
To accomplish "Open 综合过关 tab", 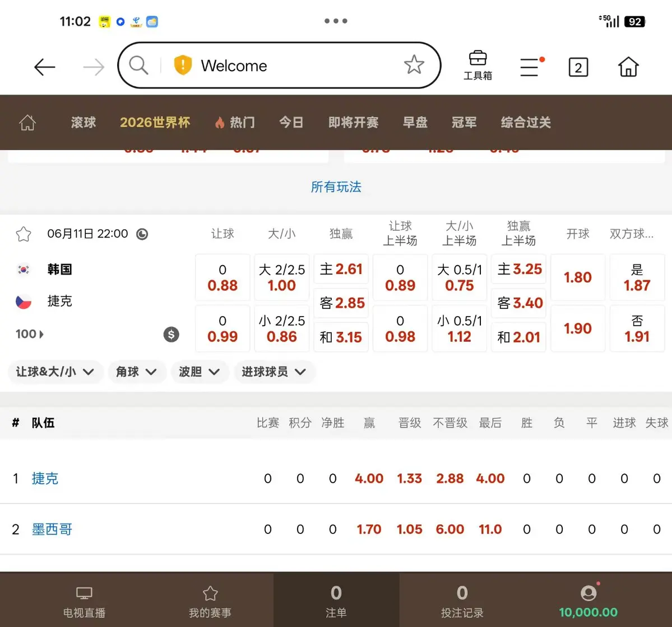I will coord(526,123).
